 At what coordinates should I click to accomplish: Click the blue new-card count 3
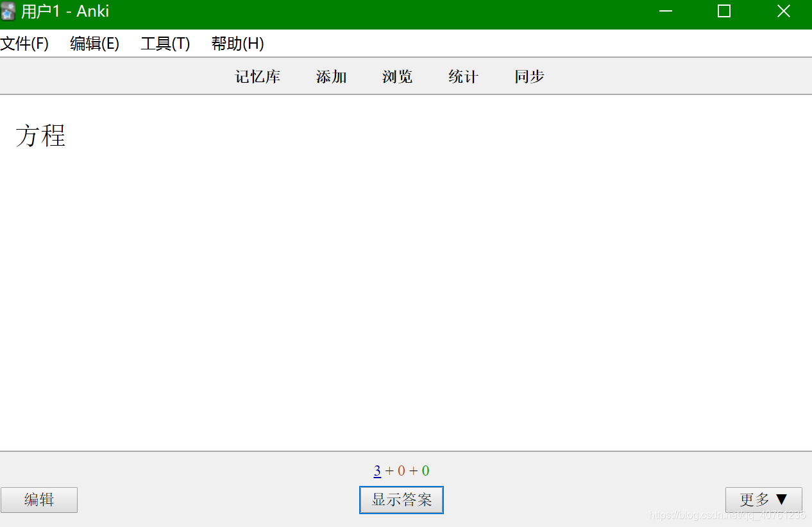(x=377, y=471)
